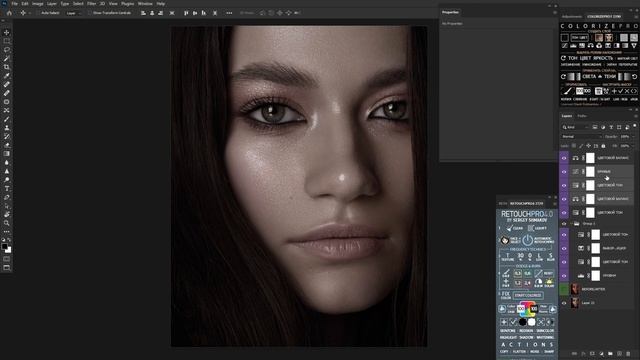Pick the white swatch in RetouchPro
The height and width of the screenshot is (360, 640).
531,322
